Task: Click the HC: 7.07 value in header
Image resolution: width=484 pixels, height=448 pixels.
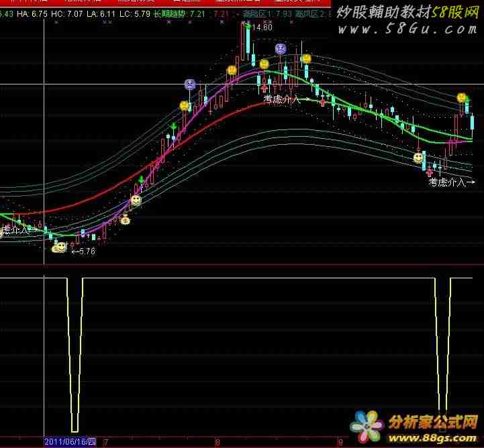Action: 67,14
